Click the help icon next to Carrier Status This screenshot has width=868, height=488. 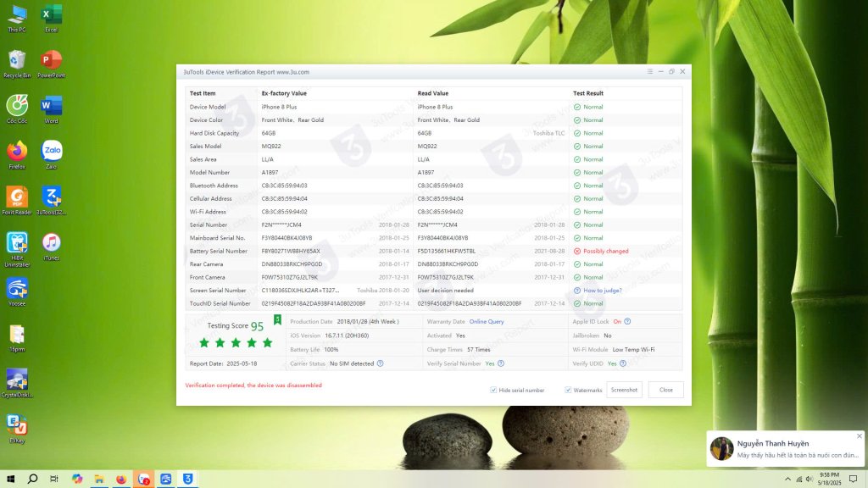(381, 363)
